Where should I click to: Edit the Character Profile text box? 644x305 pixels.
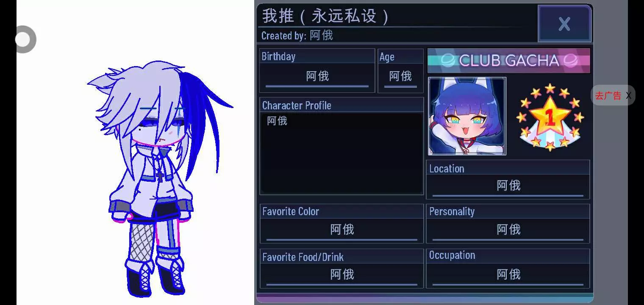click(x=341, y=153)
